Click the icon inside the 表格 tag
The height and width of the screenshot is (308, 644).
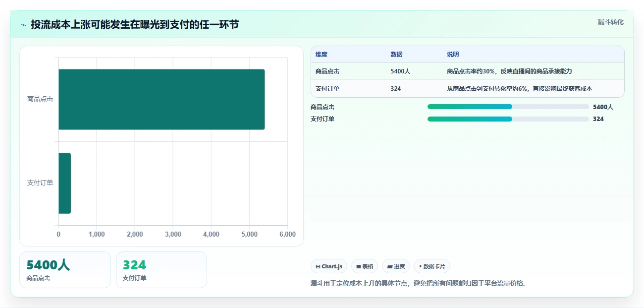359,267
